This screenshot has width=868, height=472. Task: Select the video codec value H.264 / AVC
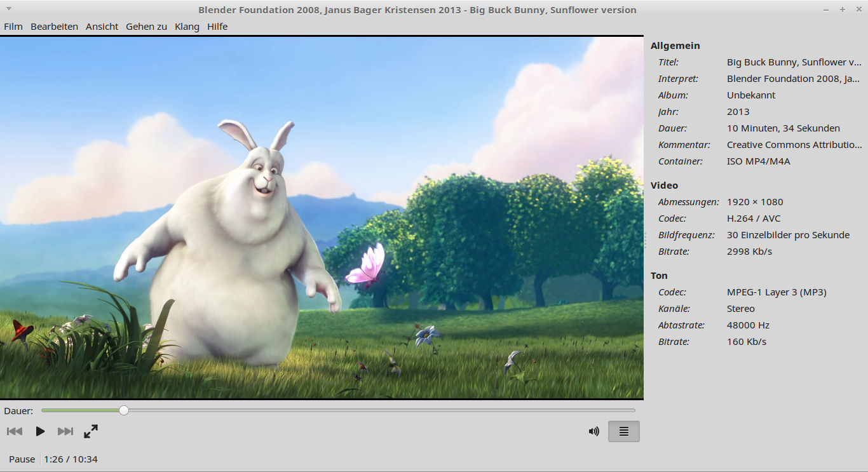(754, 219)
